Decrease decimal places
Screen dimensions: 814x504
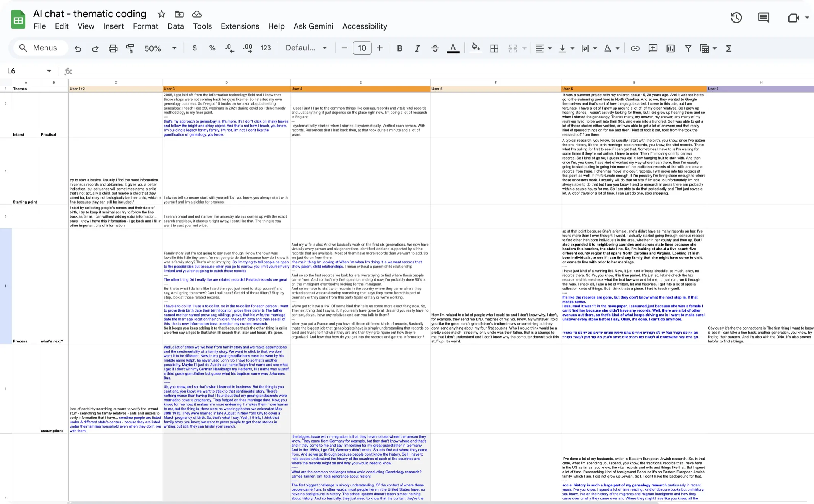pos(230,48)
